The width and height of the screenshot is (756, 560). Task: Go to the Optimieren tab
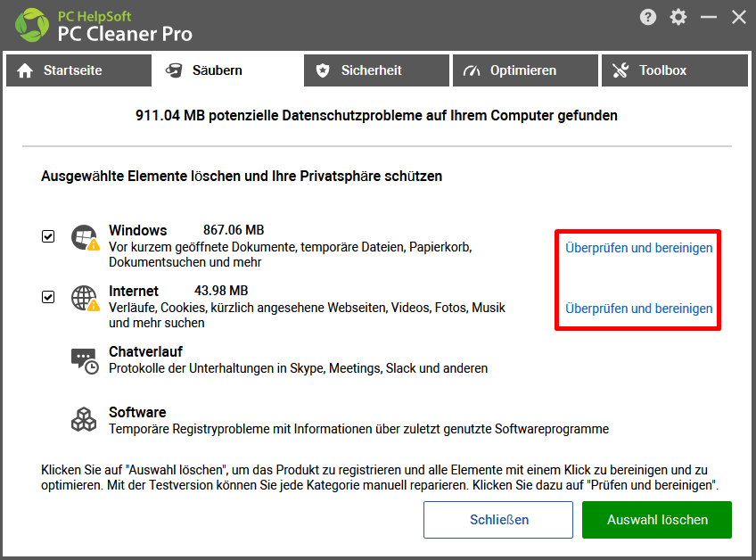click(x=525, y=70)
